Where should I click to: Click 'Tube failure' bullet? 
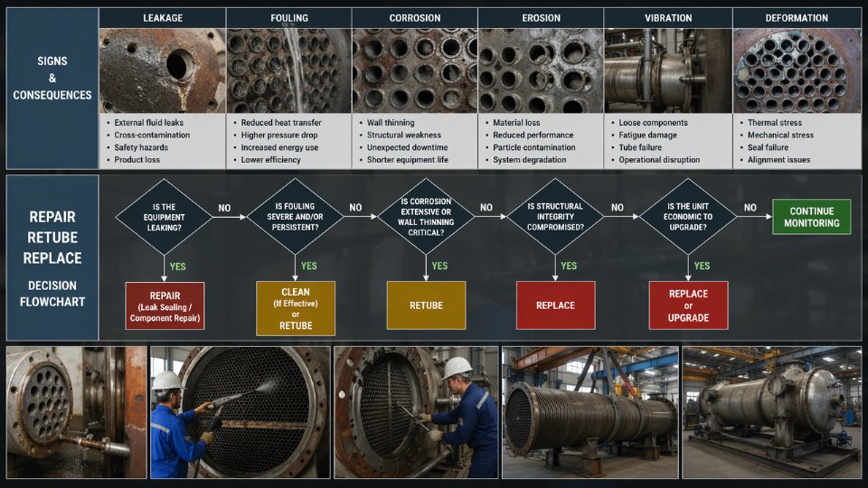(640, 147)
